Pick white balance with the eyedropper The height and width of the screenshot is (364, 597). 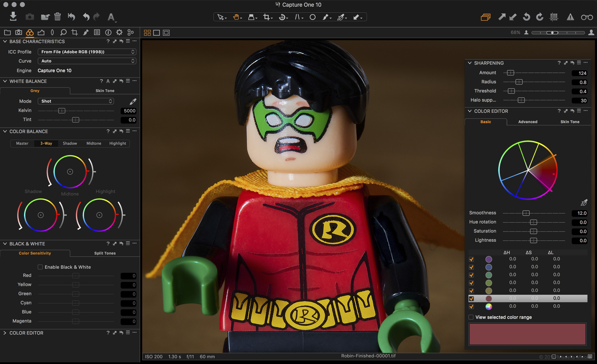pyautogui.click(x=133, y=101)
